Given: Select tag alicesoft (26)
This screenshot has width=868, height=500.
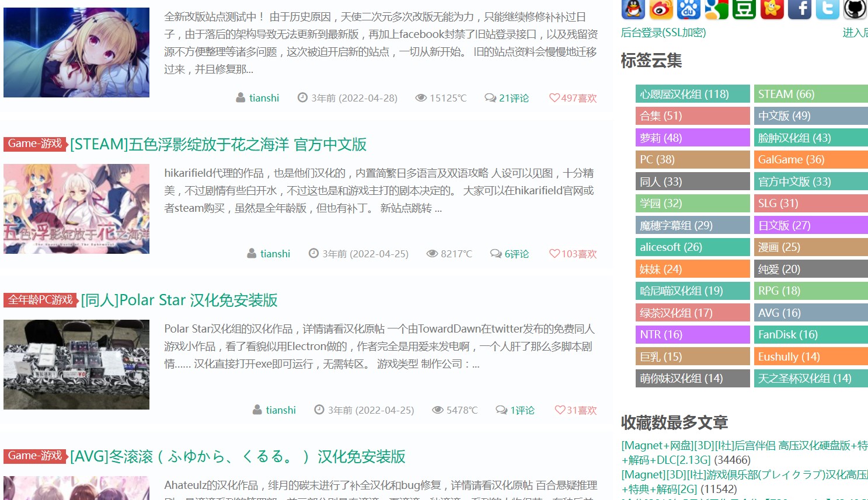Looking at the screenshot, I should click(692, 247).
